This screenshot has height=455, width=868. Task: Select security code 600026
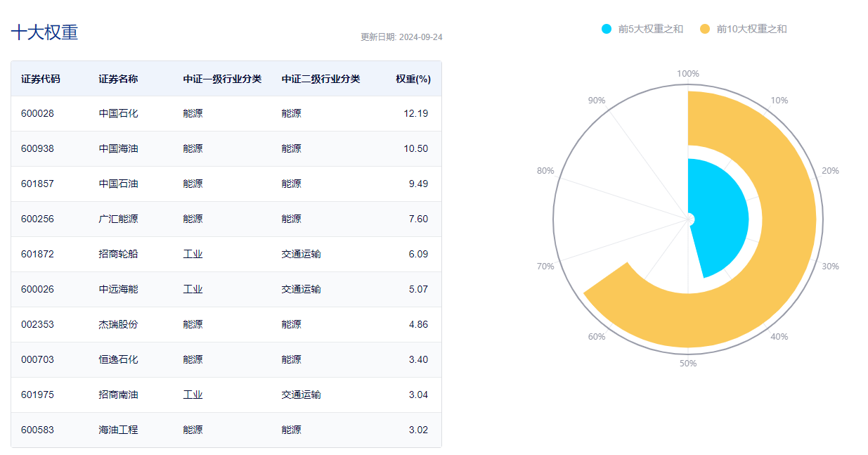click(37, 289)
